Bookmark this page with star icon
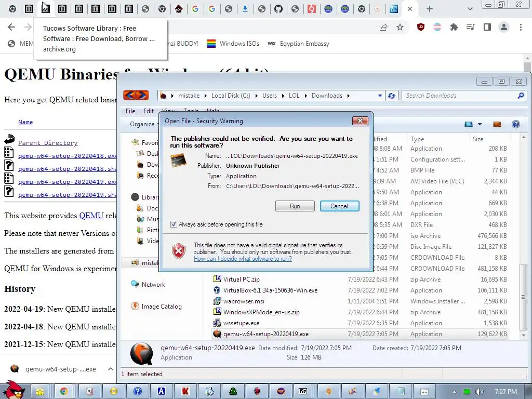Viewport: 532px width, 399px height. click(x=400, y=27)
